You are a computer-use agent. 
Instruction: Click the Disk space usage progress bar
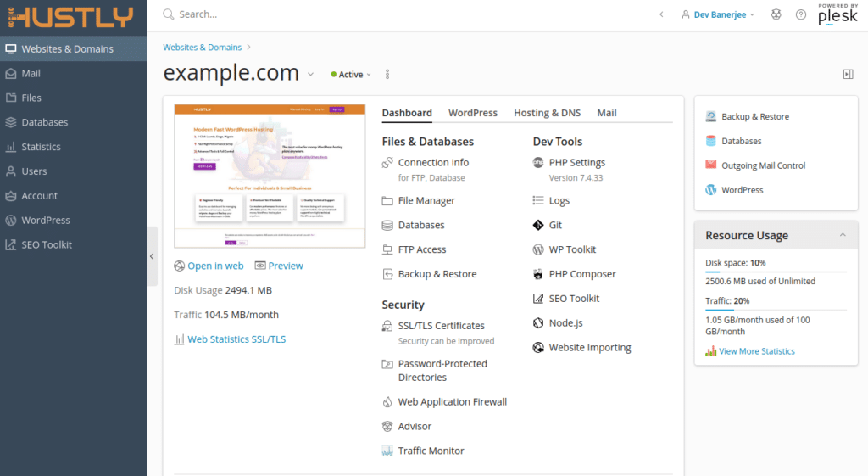pyautogui.click(x=776, y=272)
